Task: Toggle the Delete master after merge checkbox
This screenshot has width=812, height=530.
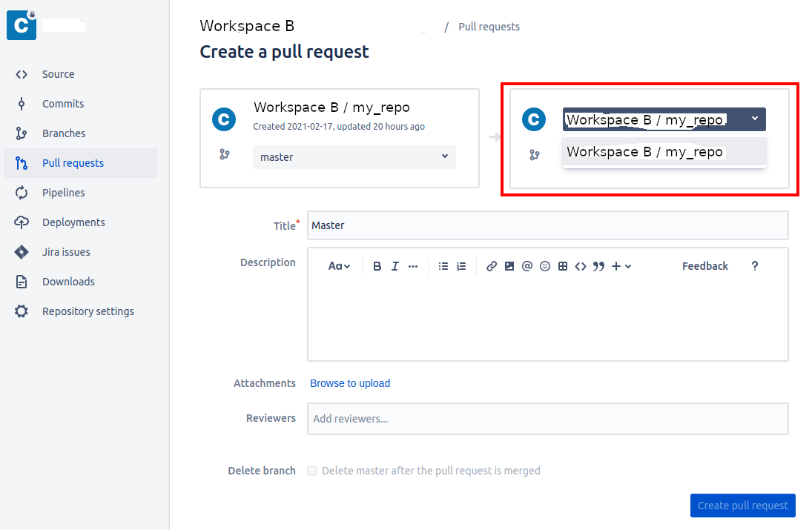Action: coord(312,471)
